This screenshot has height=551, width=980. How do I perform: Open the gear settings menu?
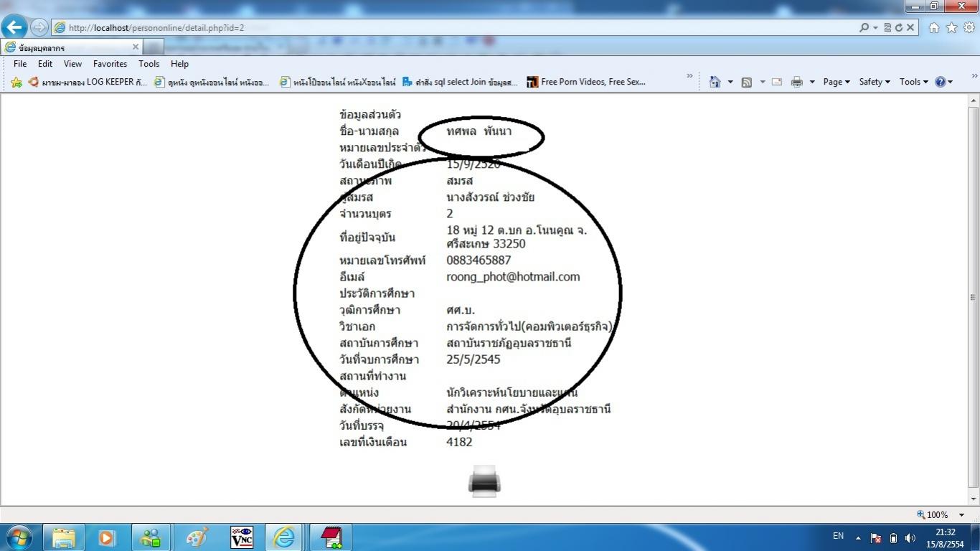click(969, 27)
